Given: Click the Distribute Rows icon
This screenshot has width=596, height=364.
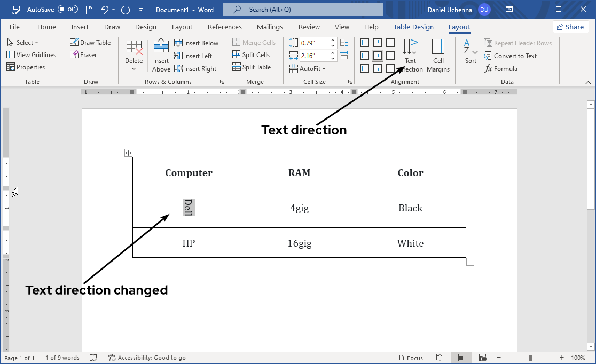Looking at the screenshot, I should [x=345, y=43].
